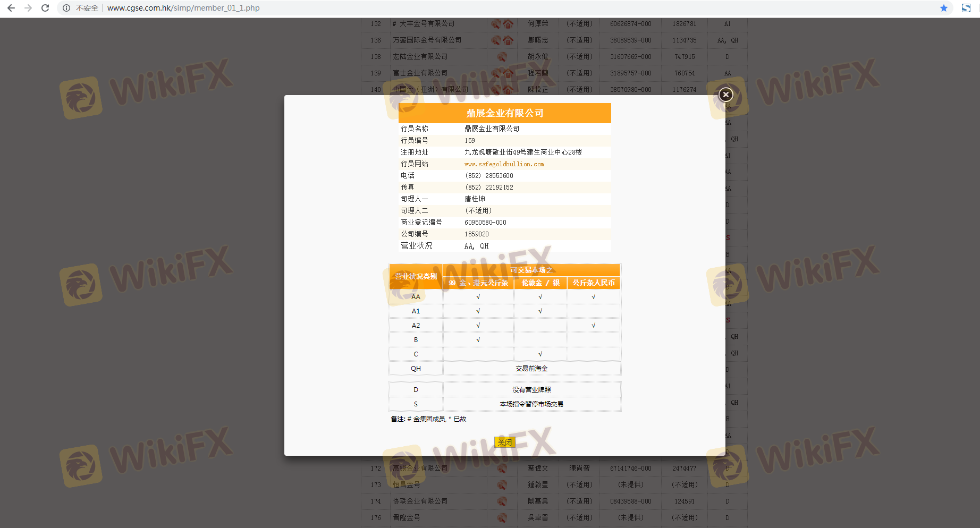Click the 鼎展金业有限公司 orange title header
Image resolution: width=980 pixels, height=528 pixels.
tap(504, 113)
